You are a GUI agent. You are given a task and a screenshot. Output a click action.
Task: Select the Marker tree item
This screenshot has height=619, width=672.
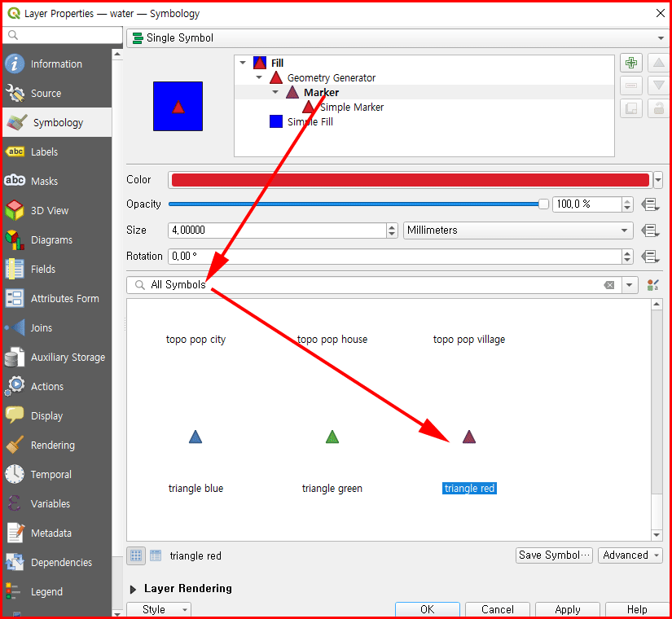click(321, 92)
